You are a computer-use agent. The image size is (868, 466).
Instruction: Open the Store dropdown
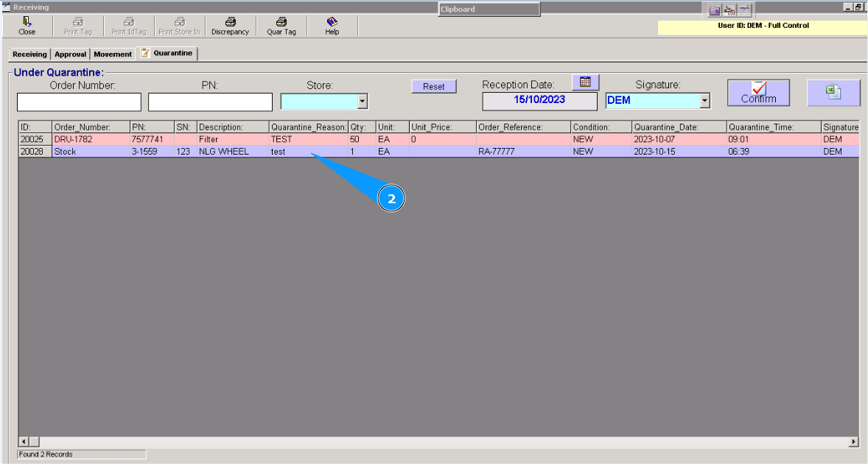coord(362,101)
